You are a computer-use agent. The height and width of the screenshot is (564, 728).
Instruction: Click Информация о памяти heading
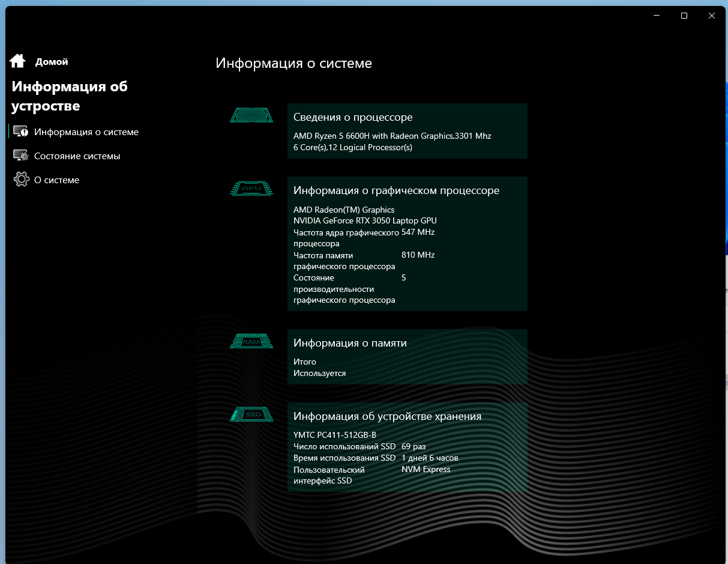click(x=350, y=343)
